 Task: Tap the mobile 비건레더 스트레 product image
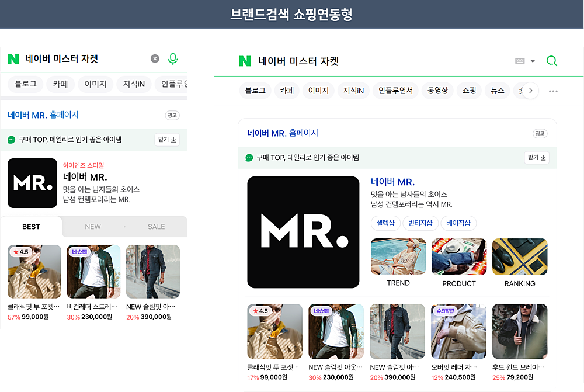coord(93,271)
